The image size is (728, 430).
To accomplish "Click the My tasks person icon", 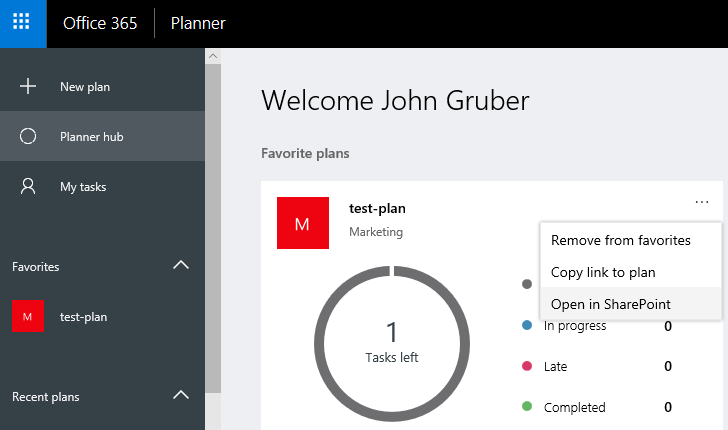I will click(x=28, y=186).
